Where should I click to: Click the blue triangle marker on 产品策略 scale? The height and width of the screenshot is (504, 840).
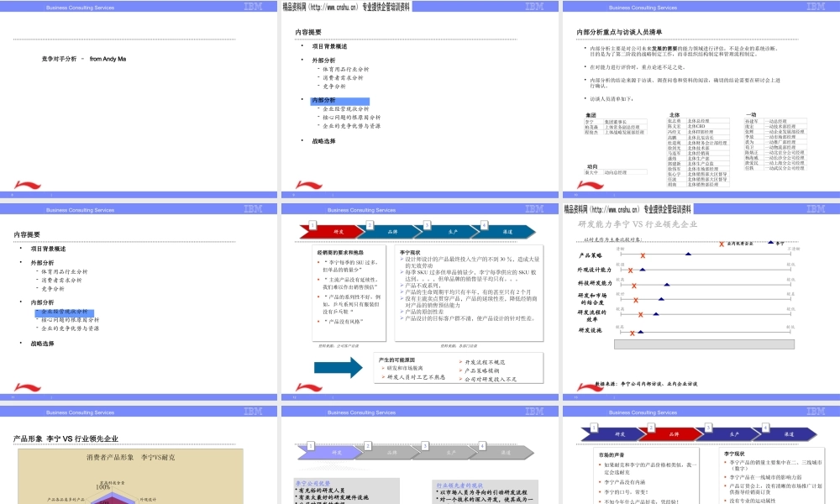point(689,254)
